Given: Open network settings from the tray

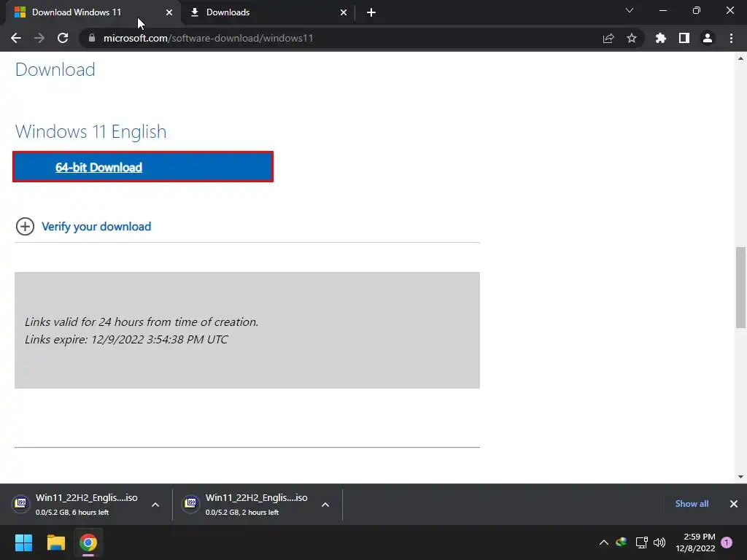Looking at the screenshot, I should pos(641,542).
